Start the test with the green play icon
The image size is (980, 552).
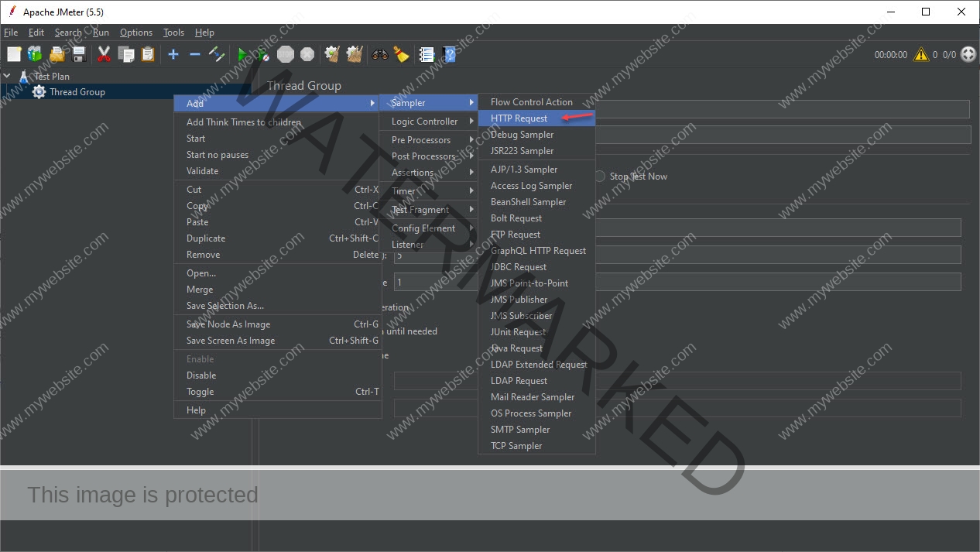coord(243,54)
